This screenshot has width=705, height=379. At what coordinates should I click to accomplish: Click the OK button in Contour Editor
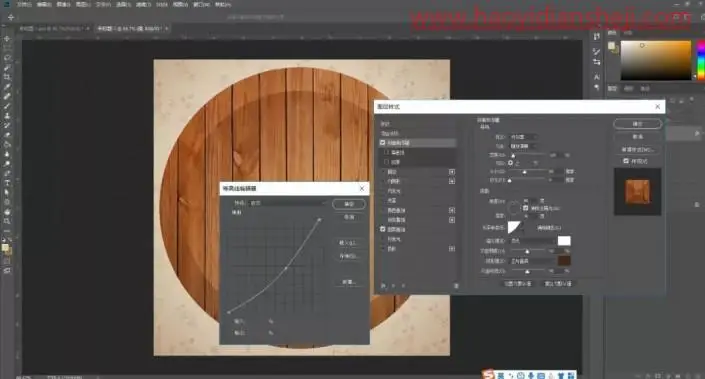coord(349,204)
